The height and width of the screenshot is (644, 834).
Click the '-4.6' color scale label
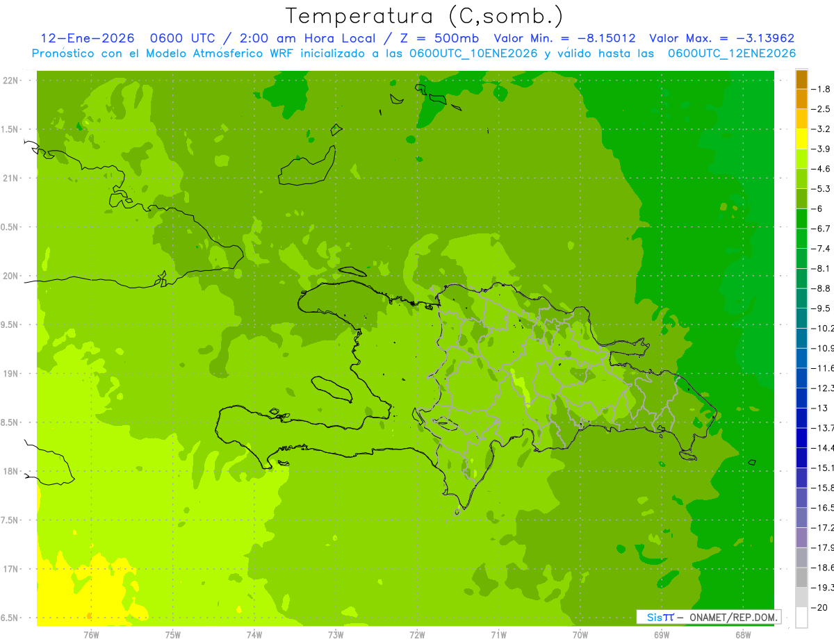click(x=821, y=169)
